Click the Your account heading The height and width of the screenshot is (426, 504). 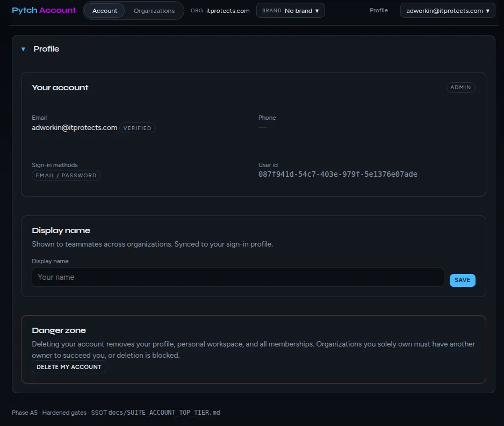(x=60, y=88)
